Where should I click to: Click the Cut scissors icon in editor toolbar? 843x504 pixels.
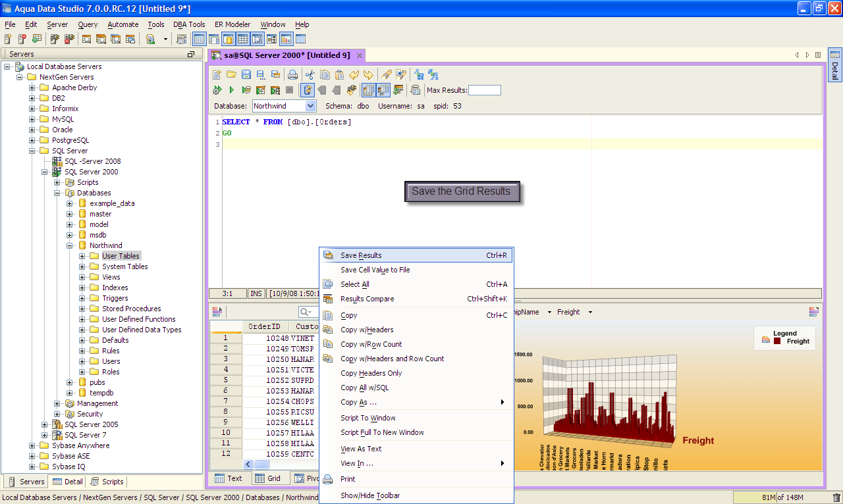[x=310, y=74]
